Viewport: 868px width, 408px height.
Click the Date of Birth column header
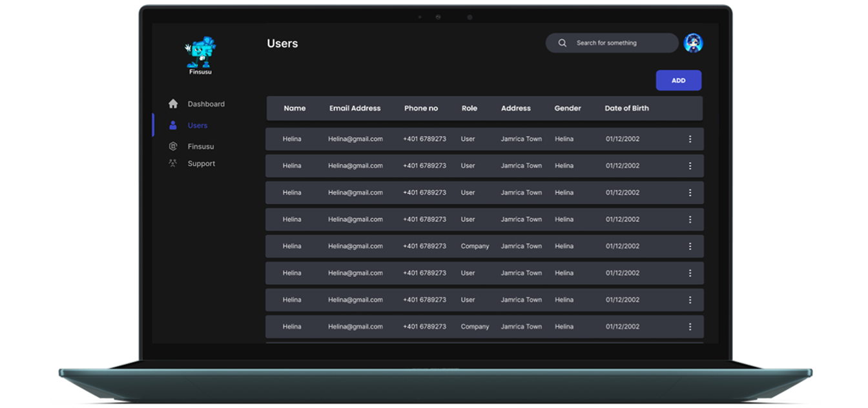click(x=626, y=108)
